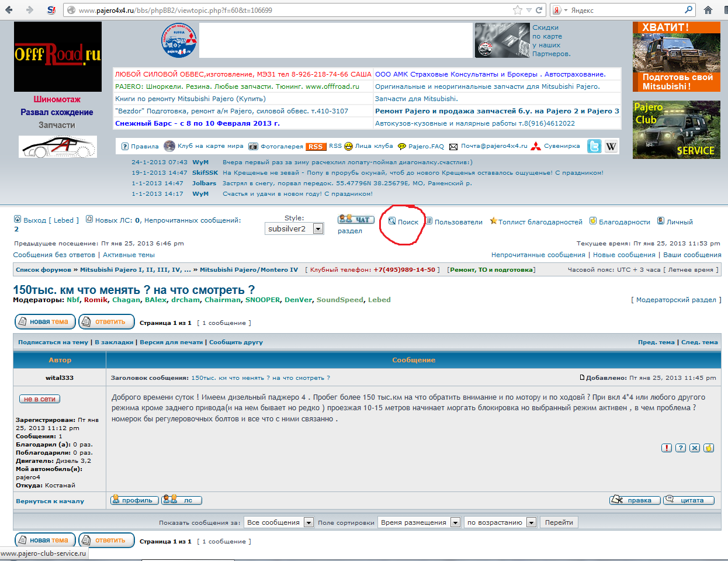Viewport: 728px width, 561px height.
Task: Delete the post with the X icon
Action: coord(695,448)
